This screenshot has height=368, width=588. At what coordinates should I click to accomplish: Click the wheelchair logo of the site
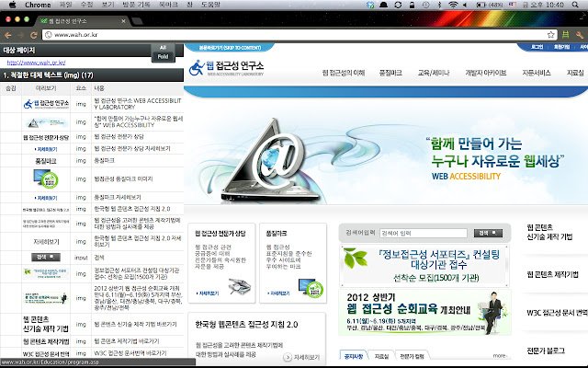coord(196,67)
